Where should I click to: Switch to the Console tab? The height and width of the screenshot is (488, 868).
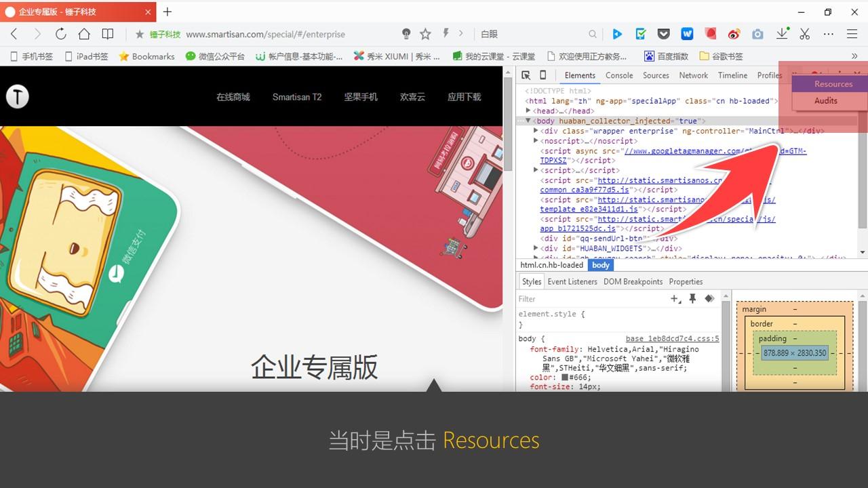[619, 75]
